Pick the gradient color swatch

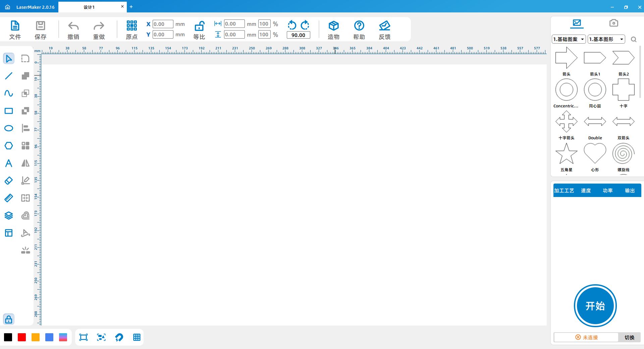click(63, 337)
